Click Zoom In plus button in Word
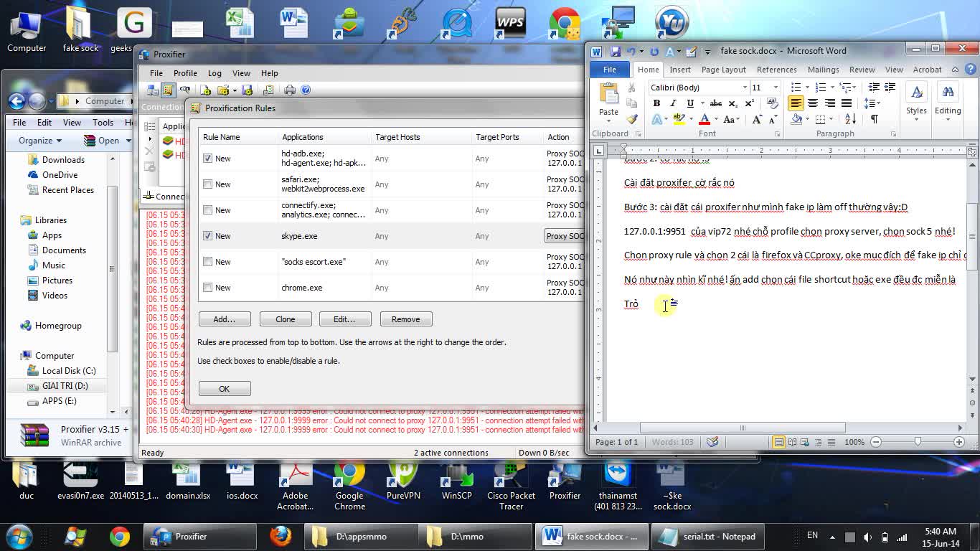This screenshot has height=551, width=980. [959, 442]
